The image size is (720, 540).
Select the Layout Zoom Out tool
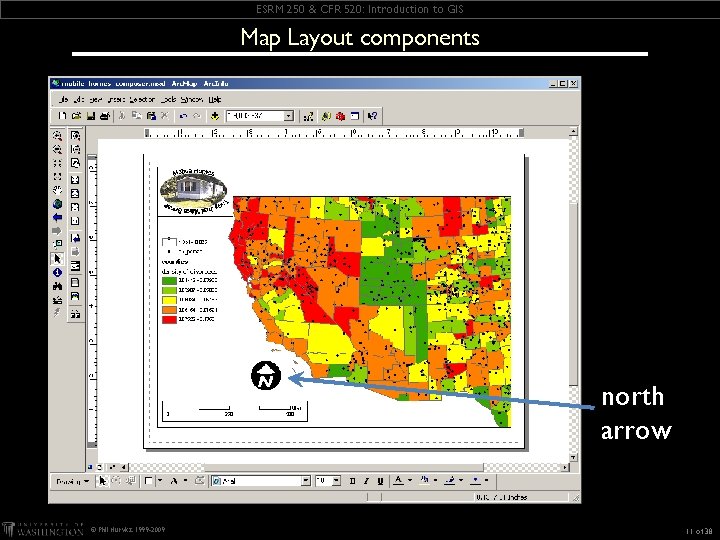(75, 149)
